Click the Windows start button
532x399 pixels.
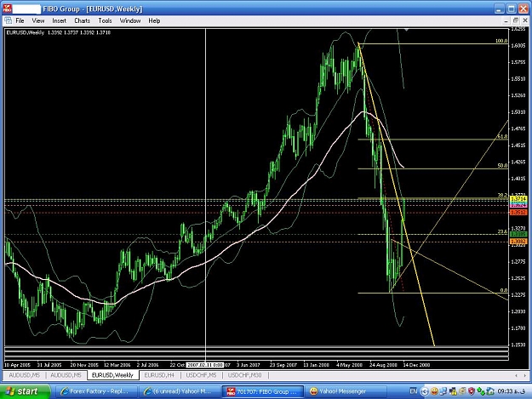25,391
